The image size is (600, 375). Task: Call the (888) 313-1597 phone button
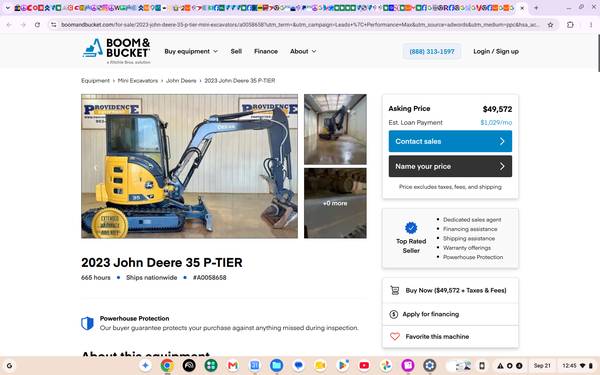432,51
